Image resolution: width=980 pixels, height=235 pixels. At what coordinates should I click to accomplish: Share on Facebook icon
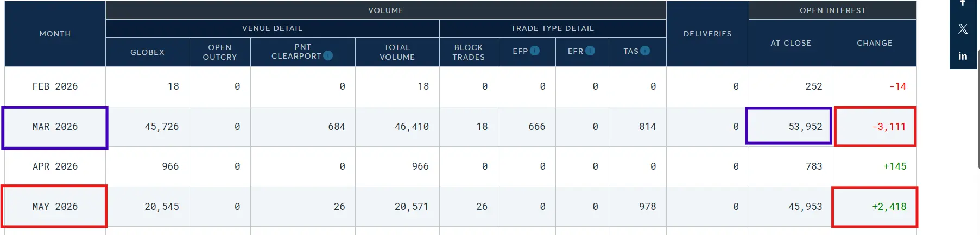(x=963, y=3)
